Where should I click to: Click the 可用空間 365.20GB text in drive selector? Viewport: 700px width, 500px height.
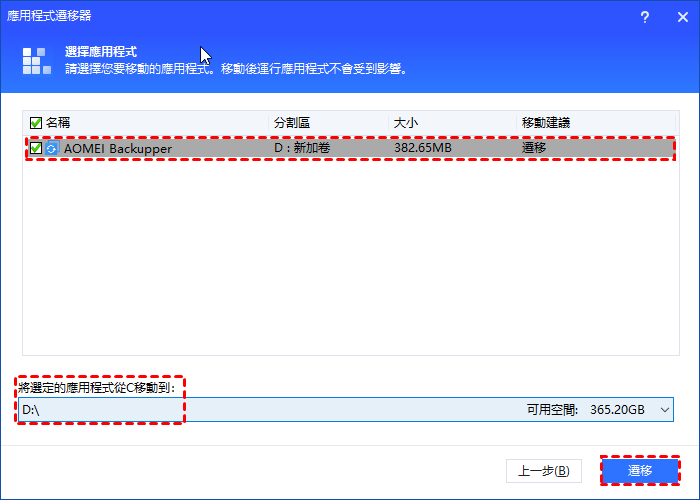590,409
